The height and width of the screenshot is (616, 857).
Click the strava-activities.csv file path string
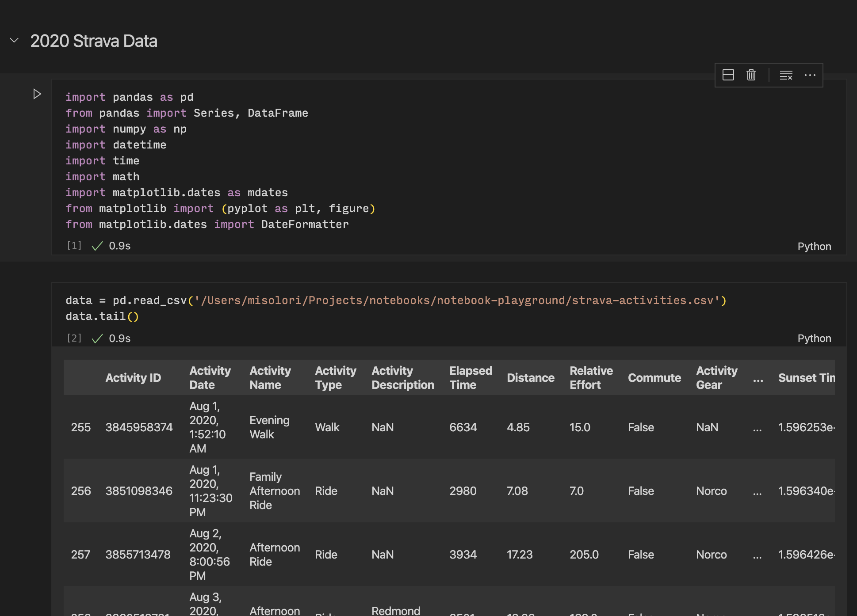click(455, 300)
